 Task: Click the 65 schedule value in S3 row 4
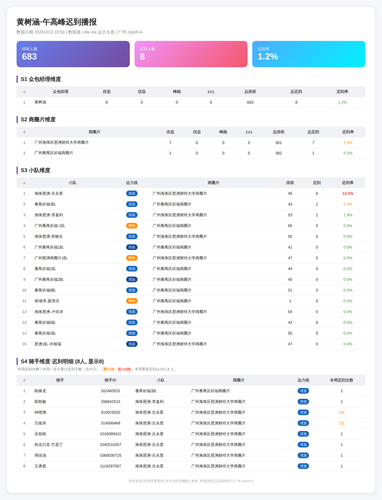click(x=290, y=226)
